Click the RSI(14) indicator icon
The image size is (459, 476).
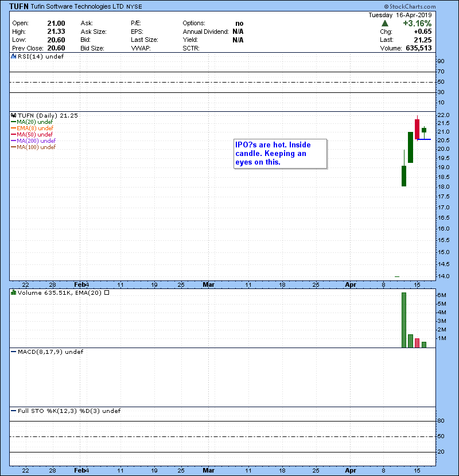[13, 56]
